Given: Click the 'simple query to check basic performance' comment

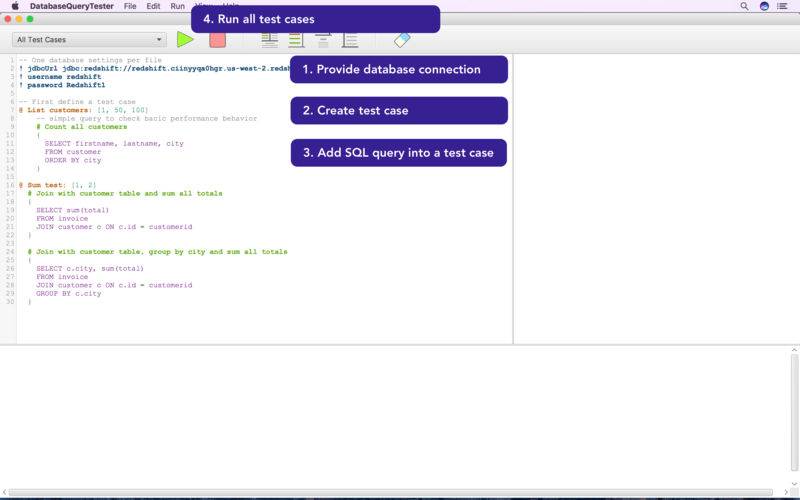Looking at the screenshot, I should [x=146, y=118].
